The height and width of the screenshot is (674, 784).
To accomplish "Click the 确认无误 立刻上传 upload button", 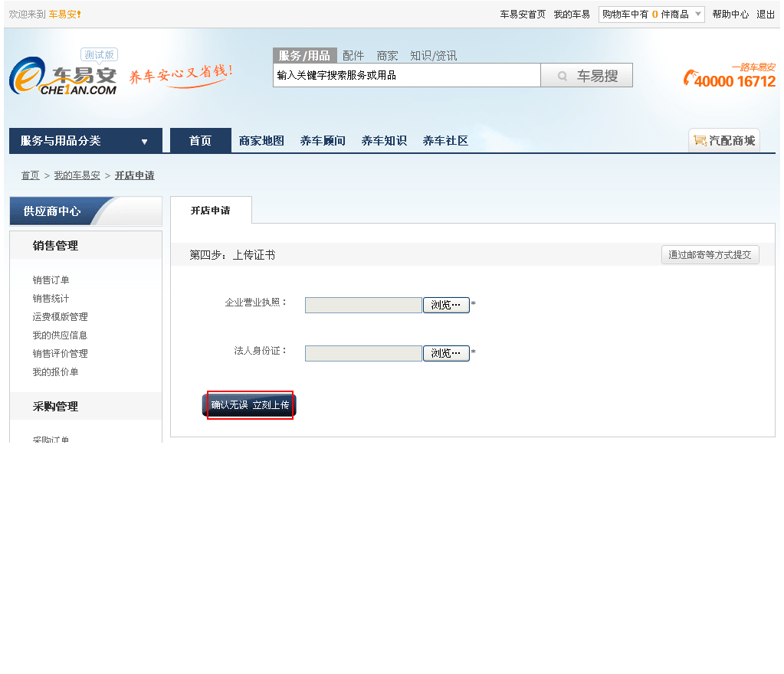I will pos(250,405).
